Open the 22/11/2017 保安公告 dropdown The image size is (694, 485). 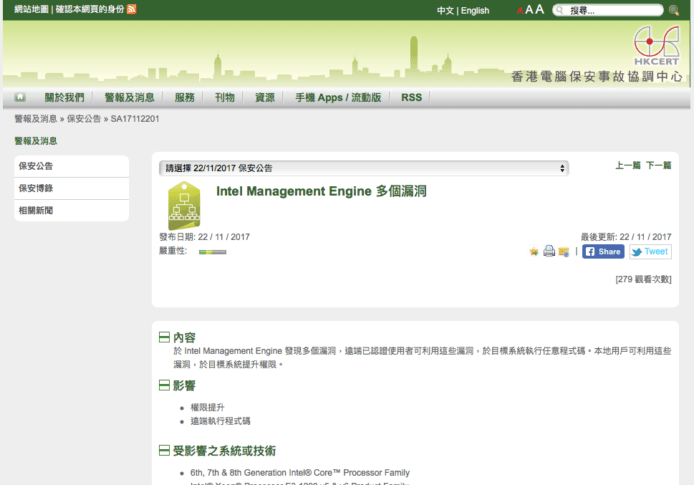tap(364, 168)
